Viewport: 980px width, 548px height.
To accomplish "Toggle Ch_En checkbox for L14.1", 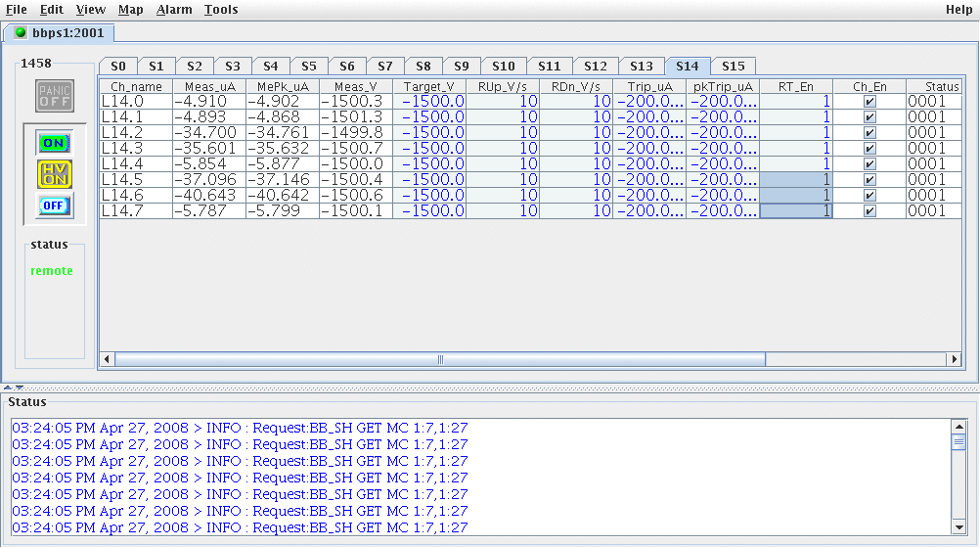I will [869, 117].
